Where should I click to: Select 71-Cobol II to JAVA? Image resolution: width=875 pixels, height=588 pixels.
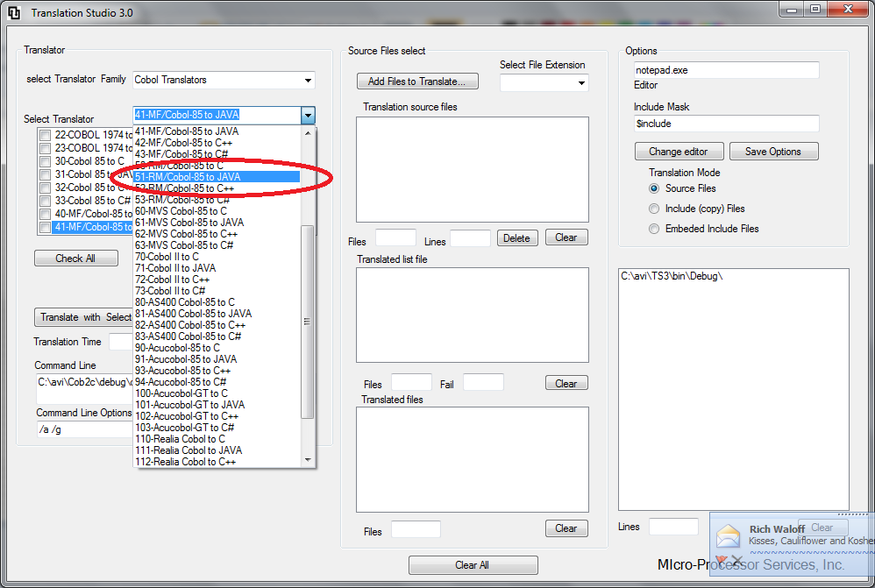pos(217,268)
